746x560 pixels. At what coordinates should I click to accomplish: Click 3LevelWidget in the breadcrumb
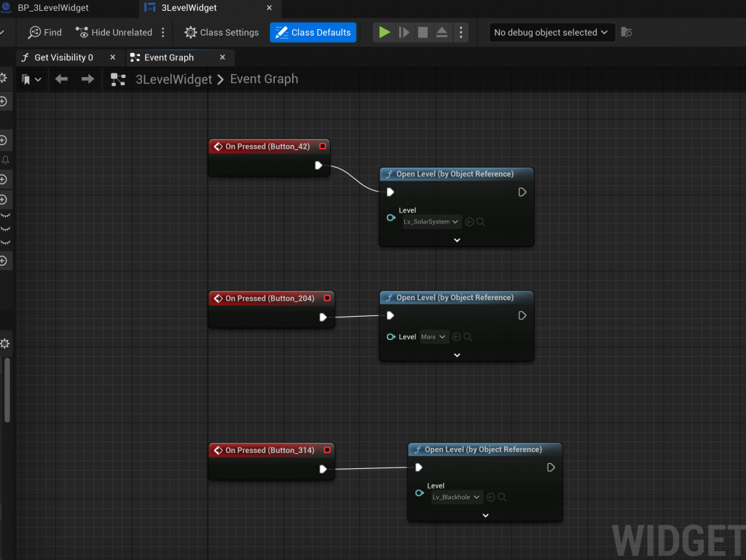[x=173, y=79]
